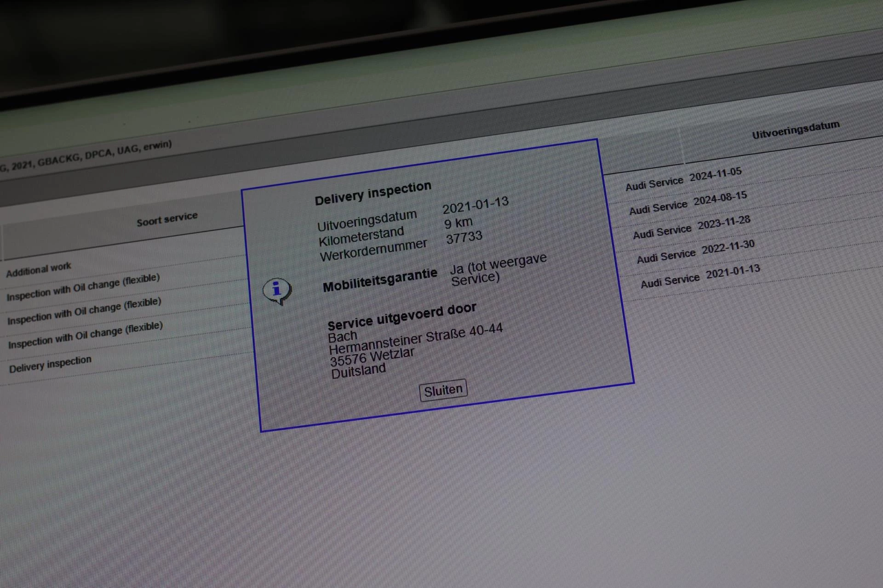883x588 pixels.
Task: Select Audi Service entry dated 2022-11-30
Action: point(695,252)
